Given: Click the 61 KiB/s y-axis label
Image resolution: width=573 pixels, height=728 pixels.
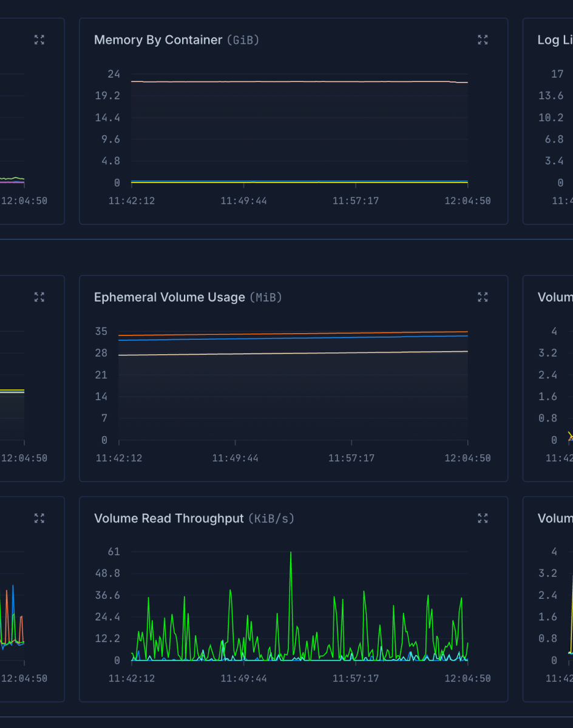Looking at the screenshot, I should 114,551.
